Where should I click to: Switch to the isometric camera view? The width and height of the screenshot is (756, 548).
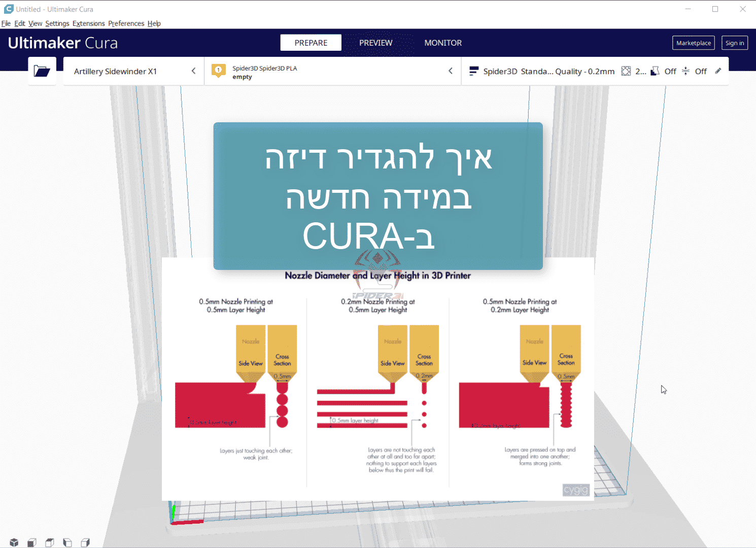point(14,542)
